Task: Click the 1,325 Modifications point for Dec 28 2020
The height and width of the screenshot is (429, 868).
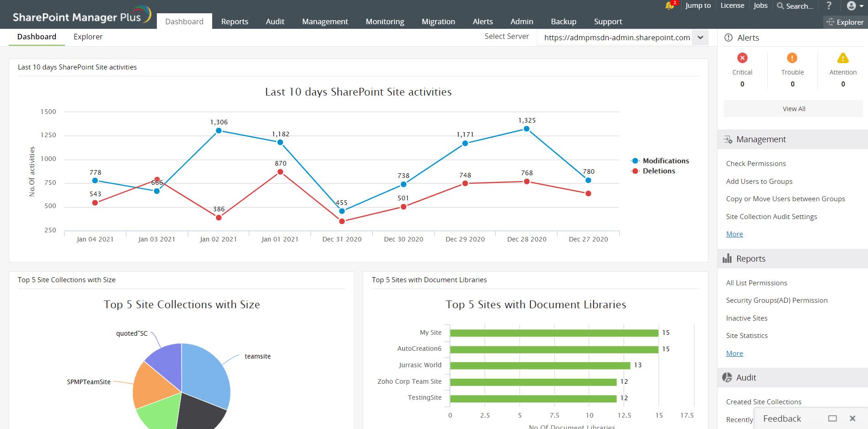Action: [x=526, y=129]
